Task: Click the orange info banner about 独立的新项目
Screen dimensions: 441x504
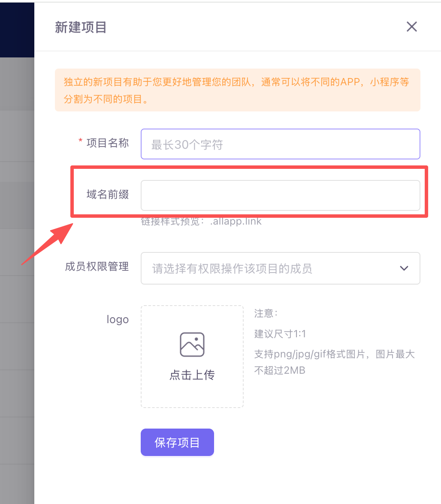Action: pyautogui.click(x=237, y=90)
